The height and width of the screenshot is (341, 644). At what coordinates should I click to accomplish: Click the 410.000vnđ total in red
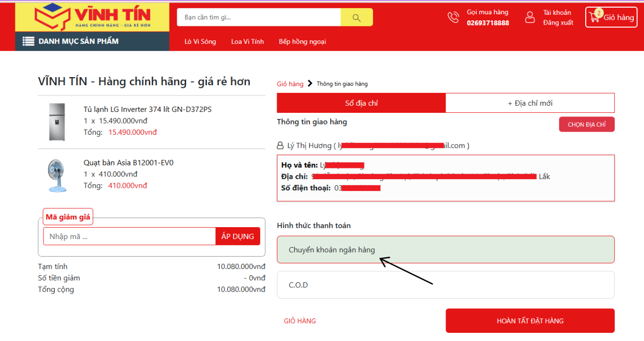pos(127,185)
